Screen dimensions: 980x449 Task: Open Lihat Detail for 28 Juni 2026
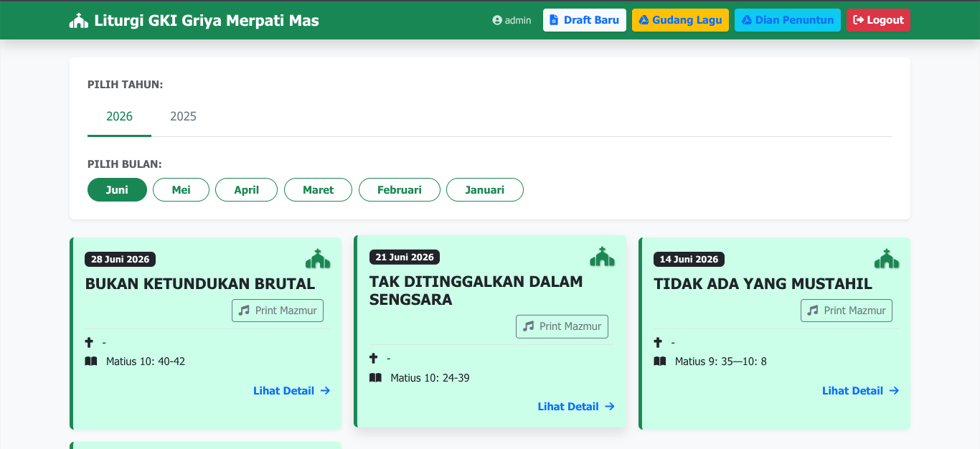tap(291, 391)
